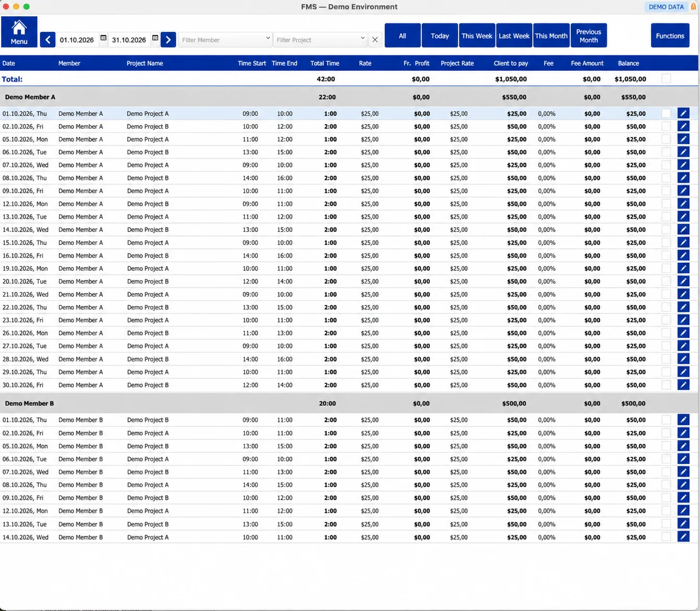Check Demo Member A row 02.10.2026
Image resolution: width=700 pixels, height=611 pixels.
666,126
